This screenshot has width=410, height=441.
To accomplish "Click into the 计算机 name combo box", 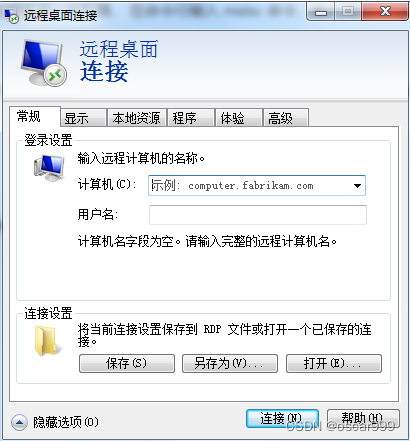I will pyautogui.click(x=257, y=186).
